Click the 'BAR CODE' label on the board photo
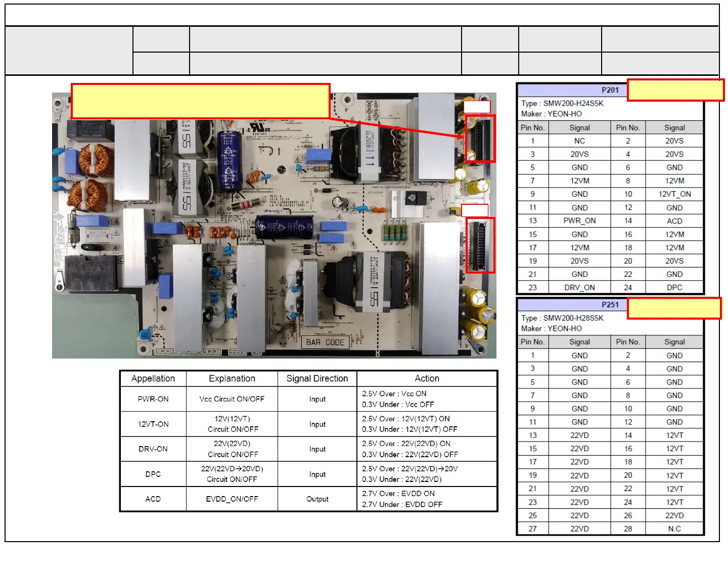The image size is (728, 575). (325, 342)
